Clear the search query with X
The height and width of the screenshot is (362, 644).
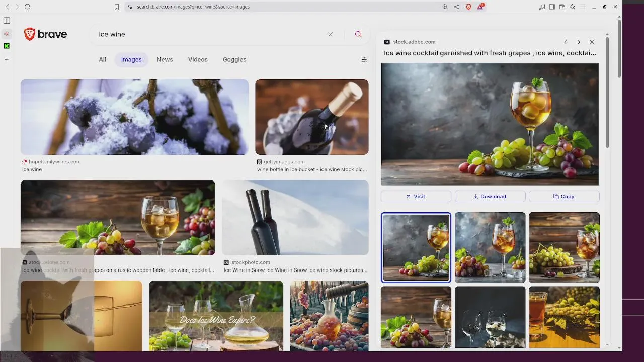[x=331, y=34]
